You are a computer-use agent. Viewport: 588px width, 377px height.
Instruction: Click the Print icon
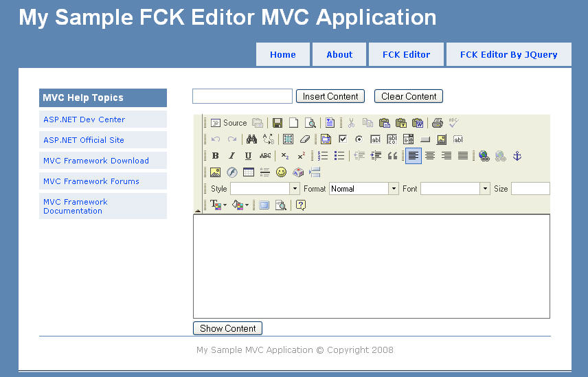(x=438, y=123)
